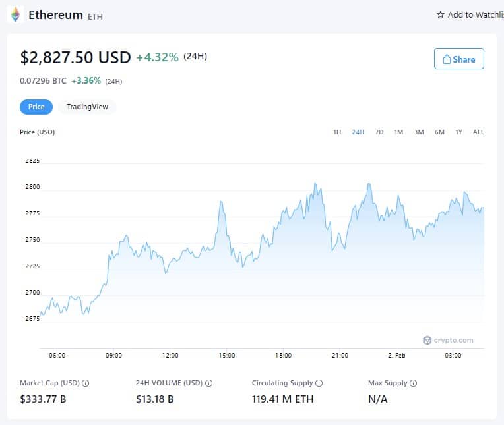
Task: Click the 2750 y-axis label
Action: click(x=32, y=239)
